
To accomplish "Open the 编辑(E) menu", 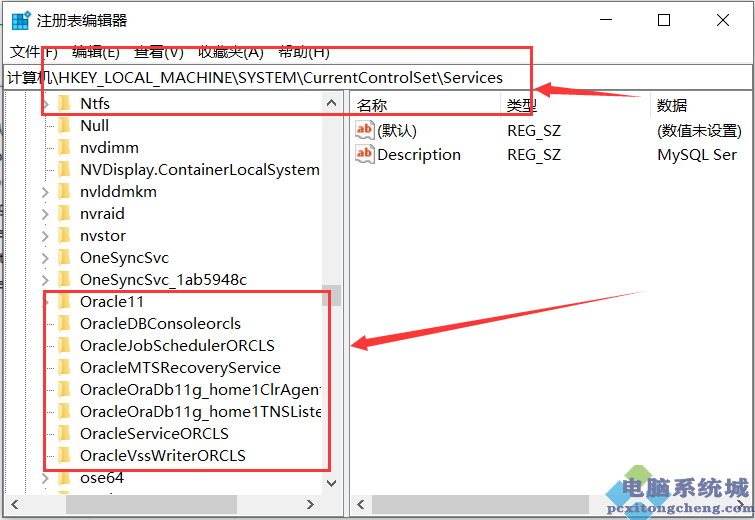I will pos(96,52).
